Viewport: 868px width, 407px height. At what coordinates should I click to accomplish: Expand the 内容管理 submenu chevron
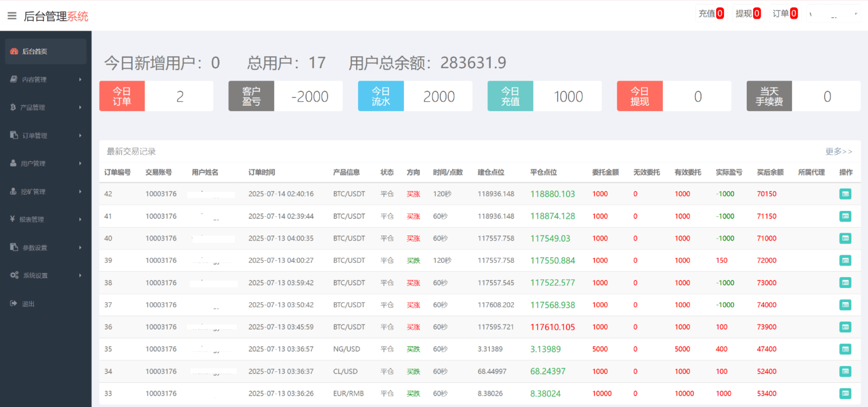click(x=80, y=79)
